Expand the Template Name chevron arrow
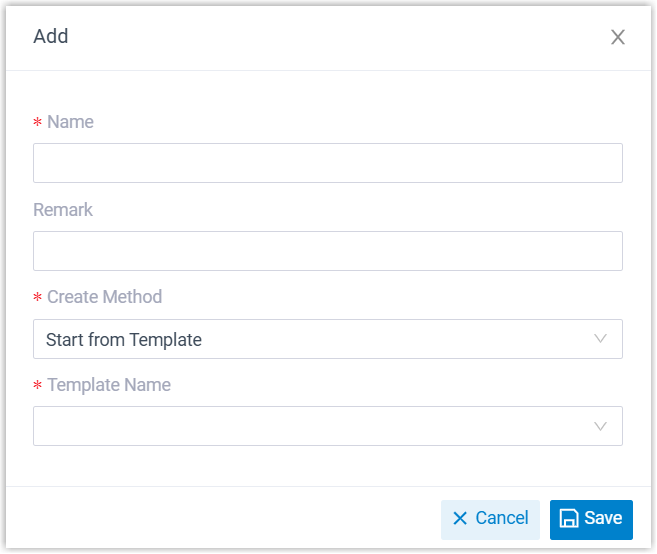The image size is (657, 554). (x=600, y=426)
